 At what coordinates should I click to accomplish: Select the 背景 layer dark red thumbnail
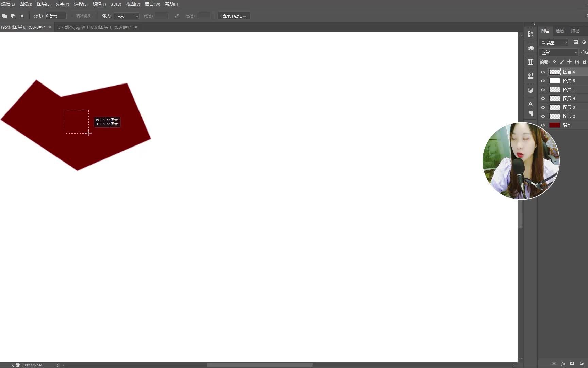point(555,125)
